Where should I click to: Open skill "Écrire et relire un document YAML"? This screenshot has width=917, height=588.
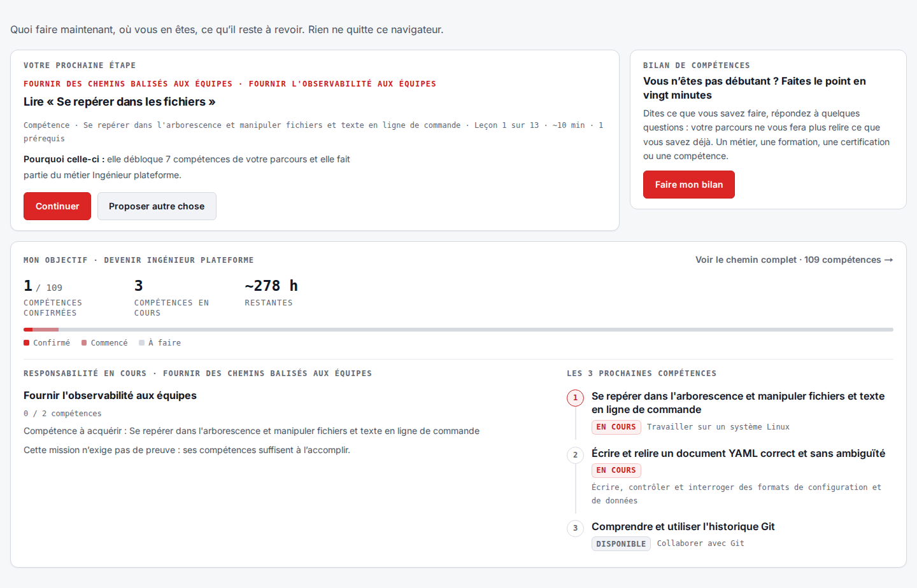[x=738, y=453]
